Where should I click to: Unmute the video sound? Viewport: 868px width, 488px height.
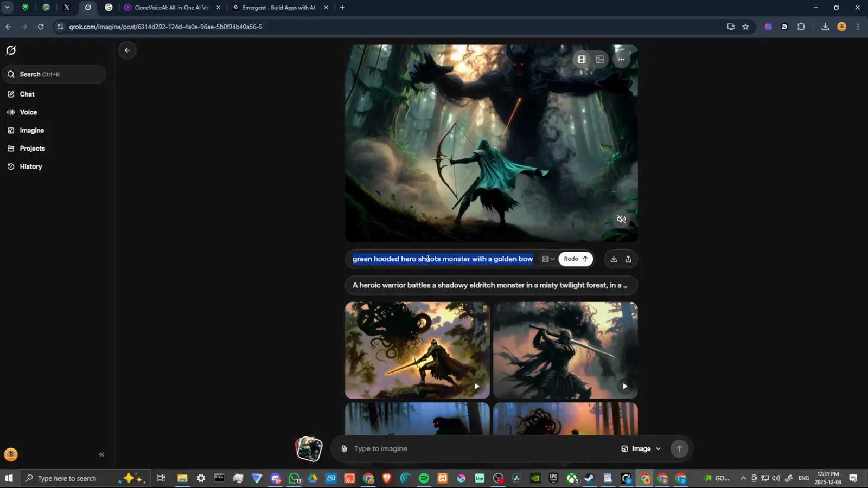[622, 220]
